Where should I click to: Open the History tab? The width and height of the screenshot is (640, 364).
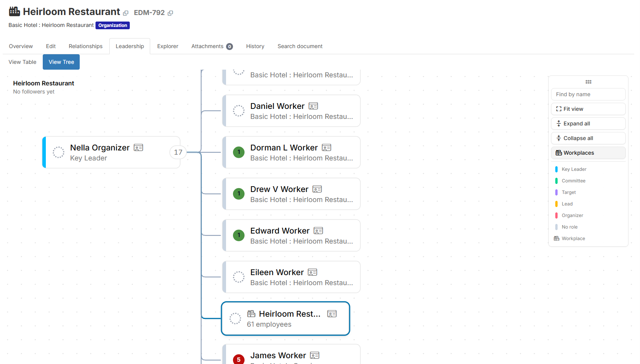click(x=255, y=46)
